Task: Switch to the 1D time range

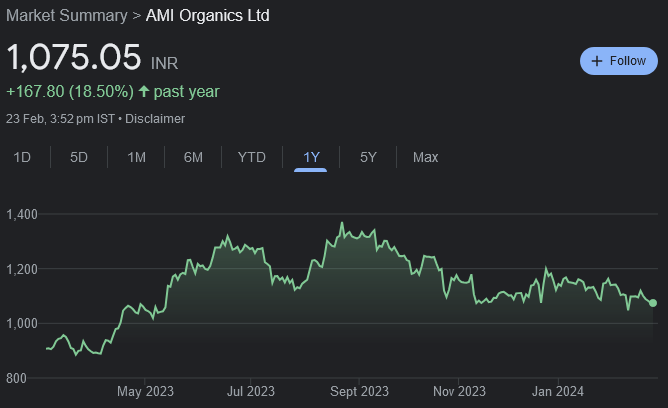Action: click(x=21, y=157)
